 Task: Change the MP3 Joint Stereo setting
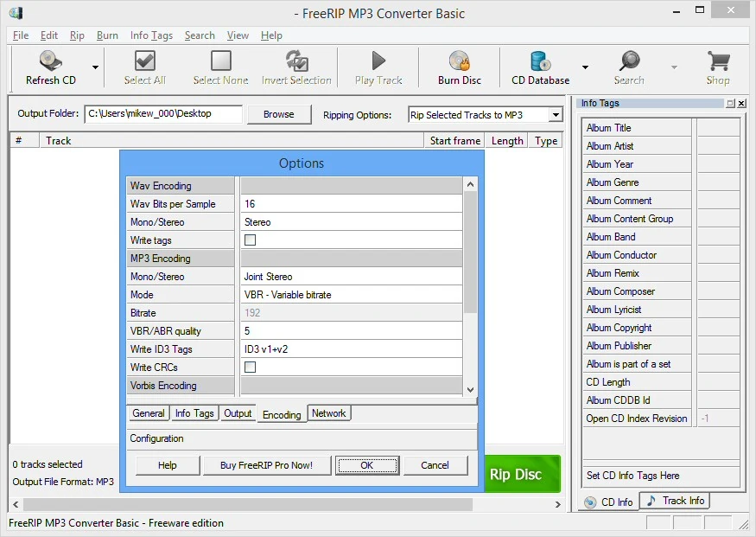click(352, 277)
